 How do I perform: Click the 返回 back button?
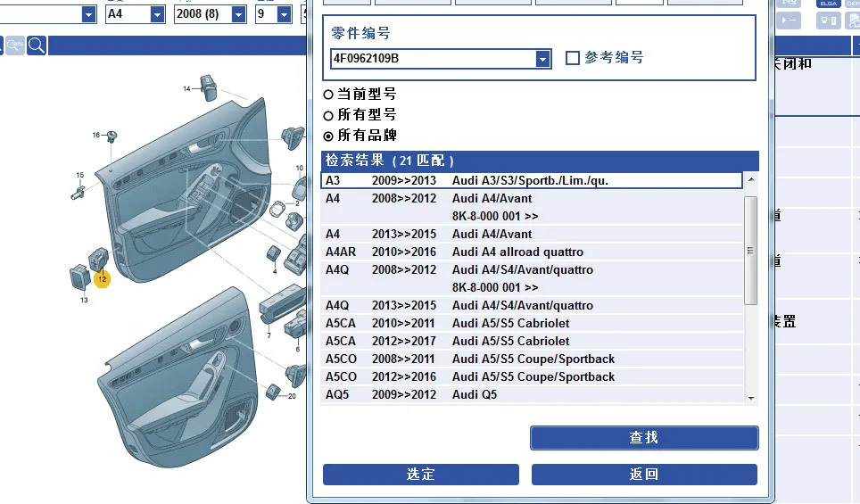pos(644,475)
